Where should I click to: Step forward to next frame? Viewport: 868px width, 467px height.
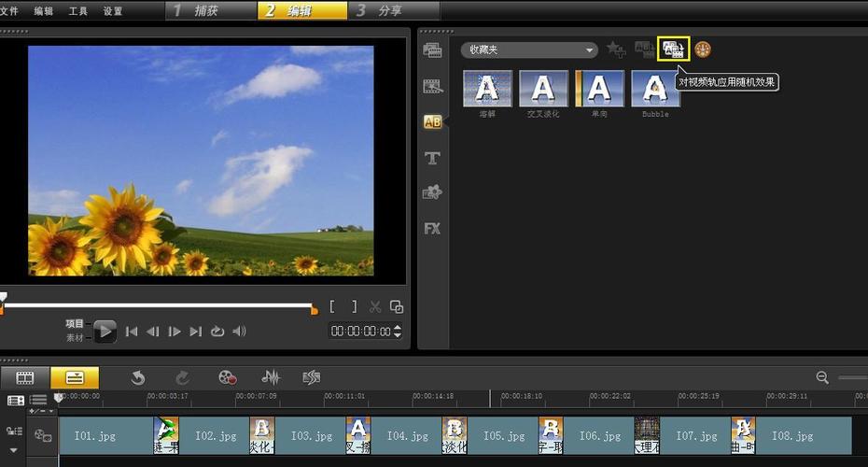[175, 332]
